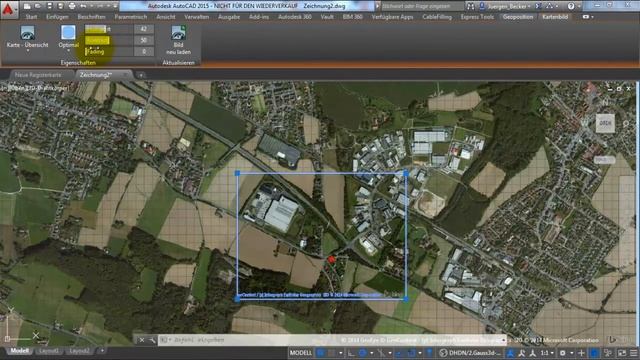Switch to the Layout1 tab
The height and width of the screenshot is (360, 640).
click(49, 351)
